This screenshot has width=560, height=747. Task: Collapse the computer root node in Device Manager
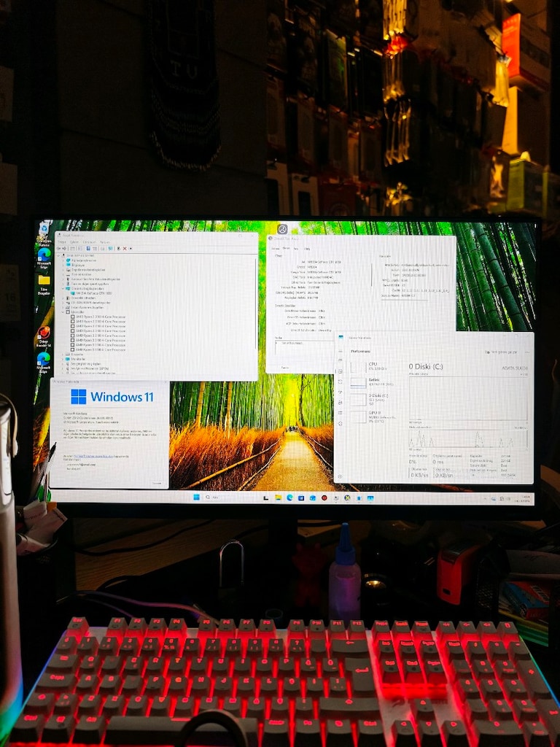(x=58, y=255)
